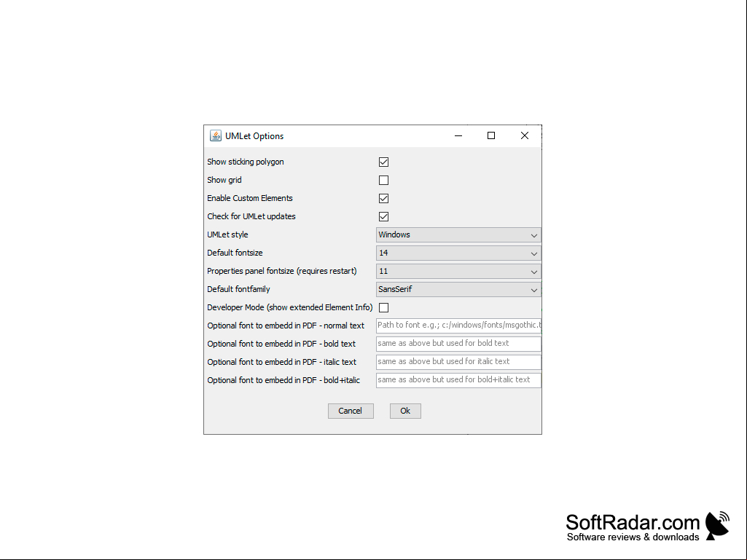
Task: Click the Java icon in UMLet Options title bar
Action: (x=216, y=135)
